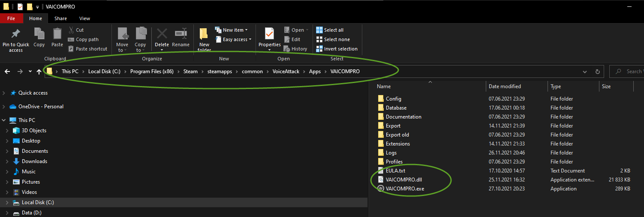Screen dimensions: 644x217
Task: Click This PC in the address breadcrumb
Action: (70, 71)
